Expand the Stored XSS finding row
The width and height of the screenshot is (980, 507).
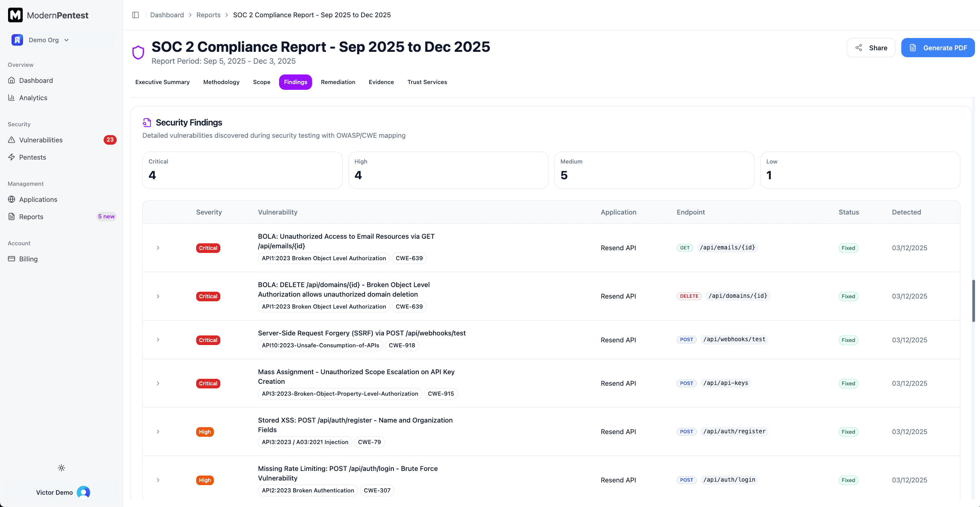click(x=158, y=432)
